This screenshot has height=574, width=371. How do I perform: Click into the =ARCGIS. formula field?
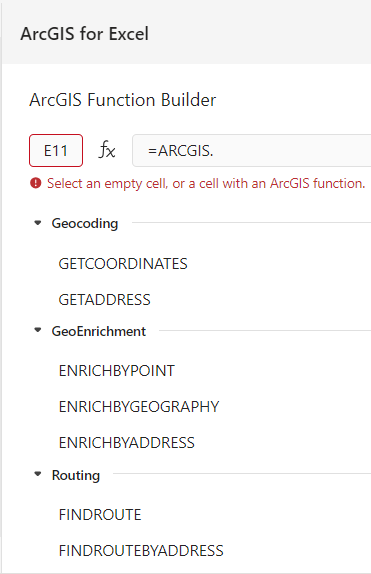[251, 150]
